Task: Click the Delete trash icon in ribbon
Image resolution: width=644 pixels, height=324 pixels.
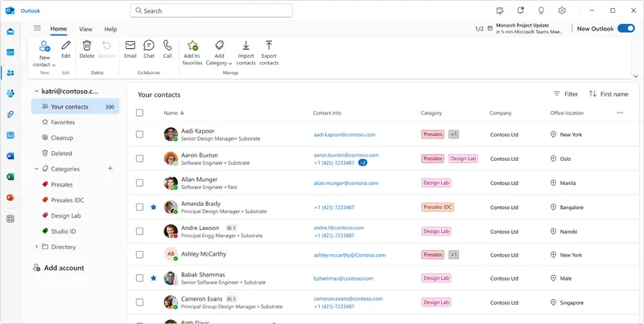Action: point(87,47)
